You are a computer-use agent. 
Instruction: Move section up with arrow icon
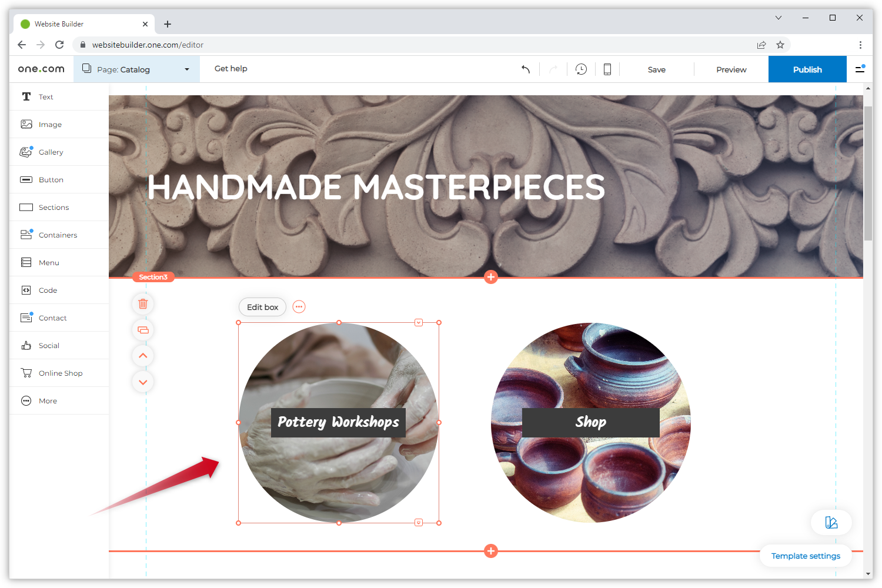(x=143, y=356)
